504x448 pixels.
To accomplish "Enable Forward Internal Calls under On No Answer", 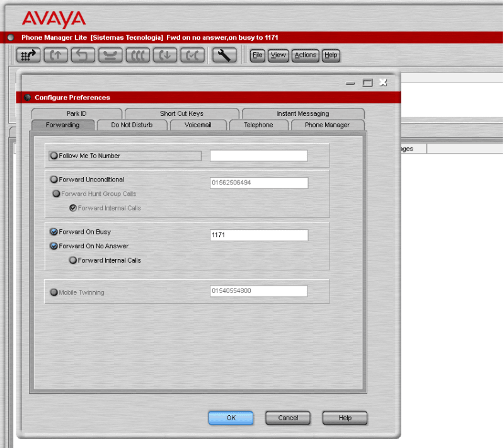I will pos(73,260).
